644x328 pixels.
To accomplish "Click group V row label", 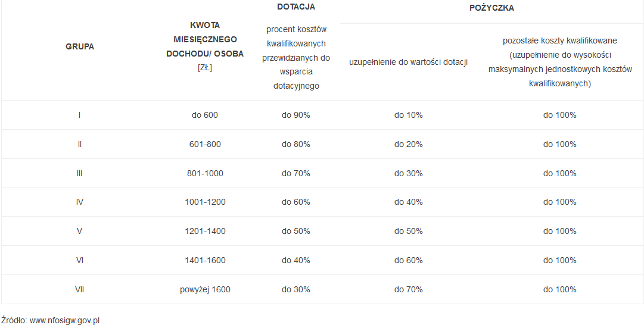I will pyautogui.click(x=80, y=232).
